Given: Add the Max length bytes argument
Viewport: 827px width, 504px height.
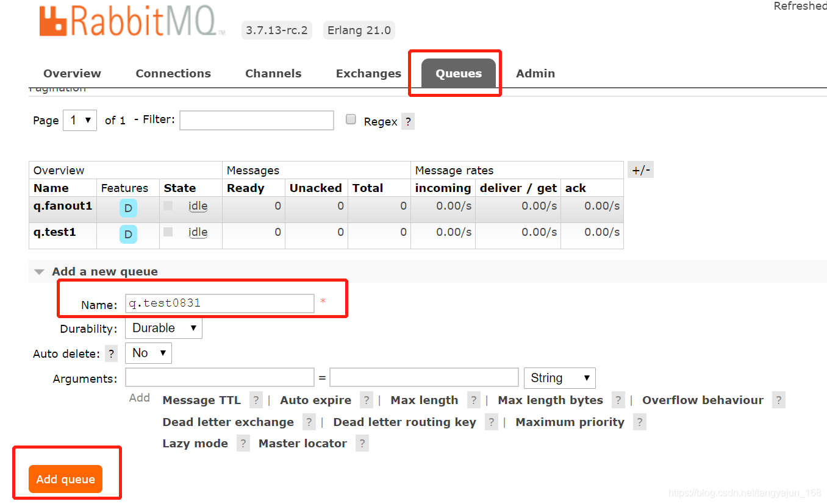Looking at the screenshot, I should [x=551, y=400].
